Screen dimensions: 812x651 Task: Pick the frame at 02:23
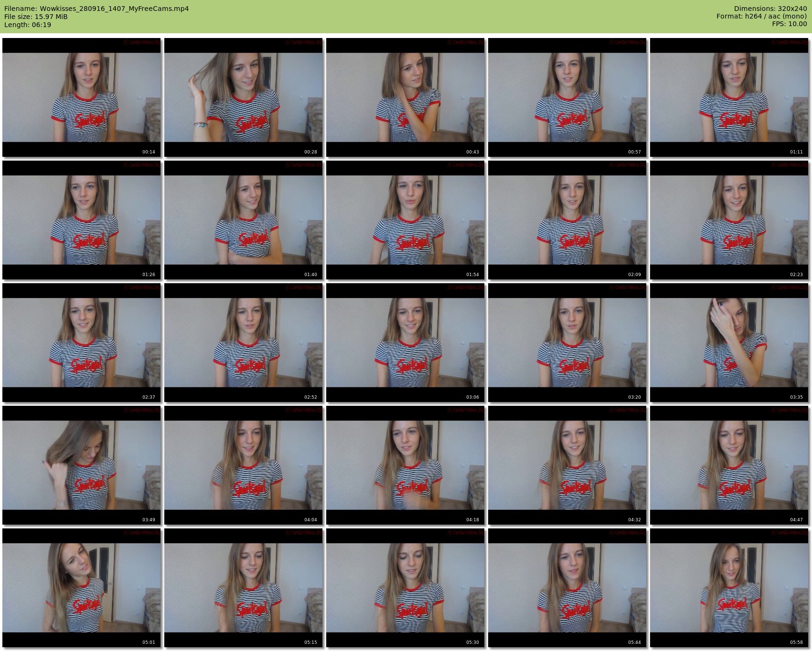729,220
